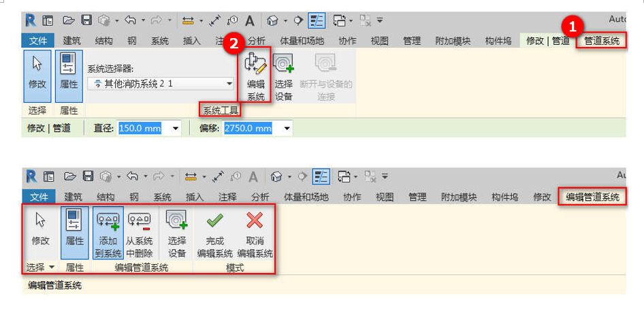The image size is (644, 309).
Task: Click 从系统中删除 icon
Action: (140, 220)
